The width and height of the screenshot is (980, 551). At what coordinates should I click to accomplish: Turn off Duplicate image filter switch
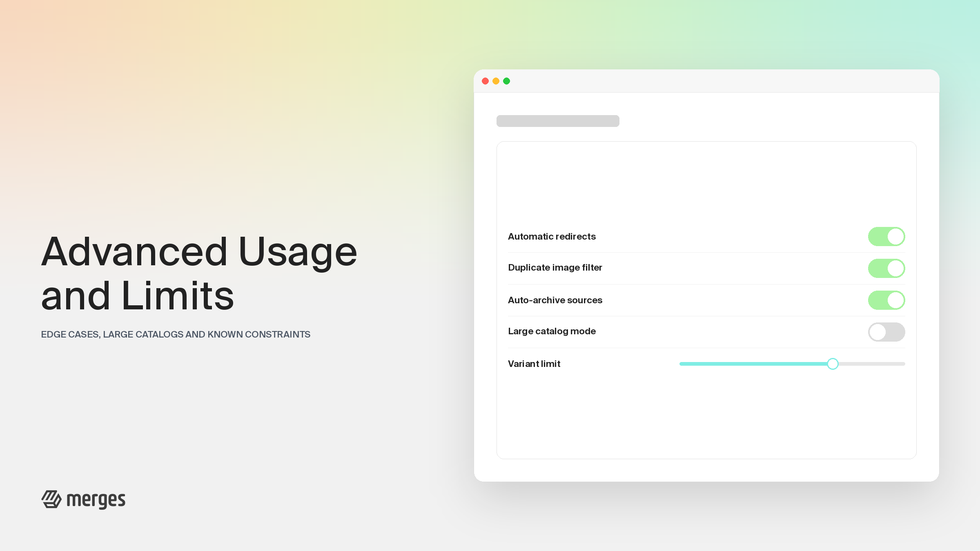pyautogui.click(x=886, y=269)
